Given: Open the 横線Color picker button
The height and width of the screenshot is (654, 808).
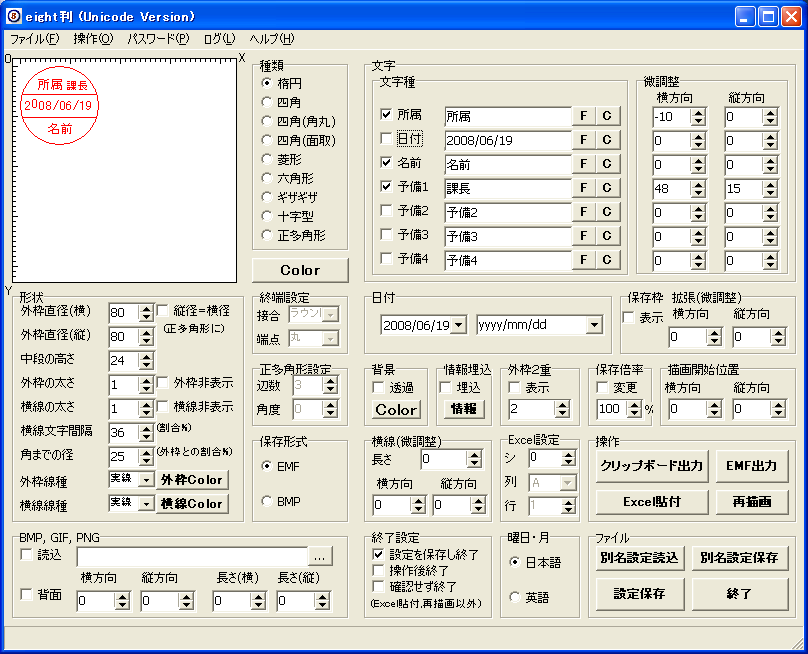Looking at the screenshot, I should 192,504.
